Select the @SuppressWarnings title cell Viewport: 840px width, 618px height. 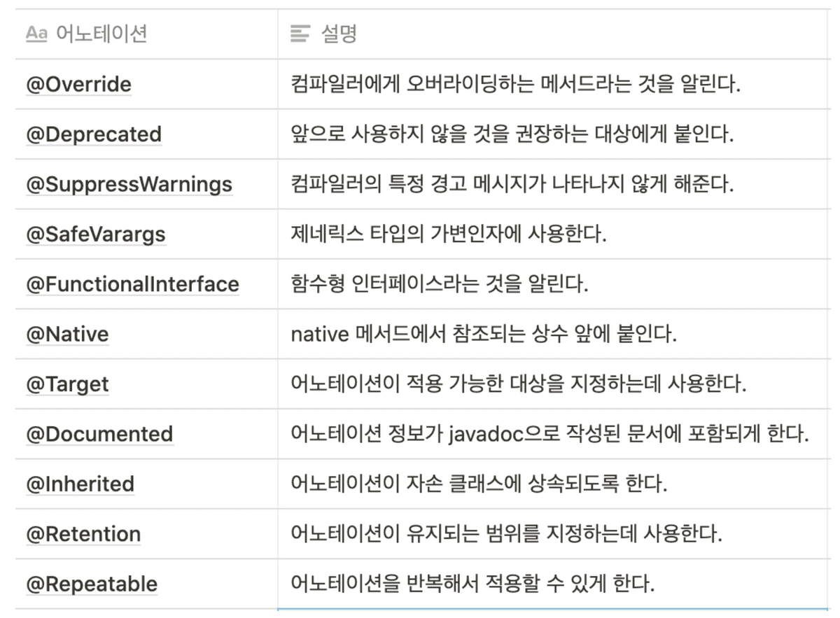146,184
